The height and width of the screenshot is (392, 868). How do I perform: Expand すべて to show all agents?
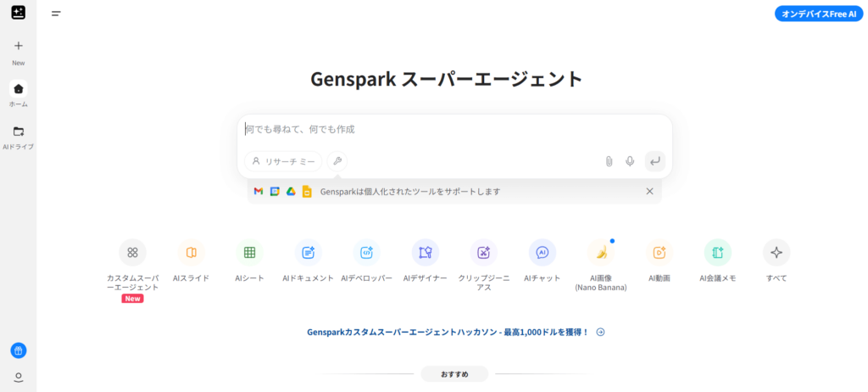pos(776,252)
